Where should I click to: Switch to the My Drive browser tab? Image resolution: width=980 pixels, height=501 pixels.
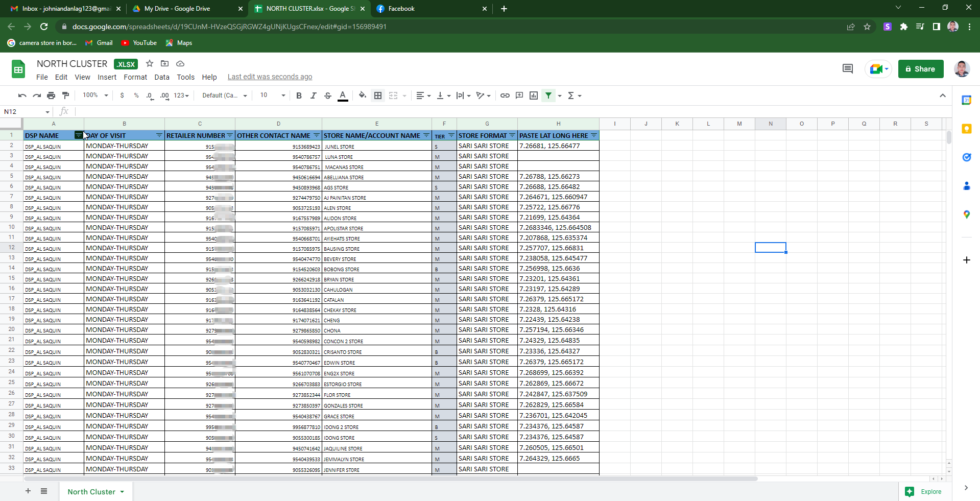point(177,9)
